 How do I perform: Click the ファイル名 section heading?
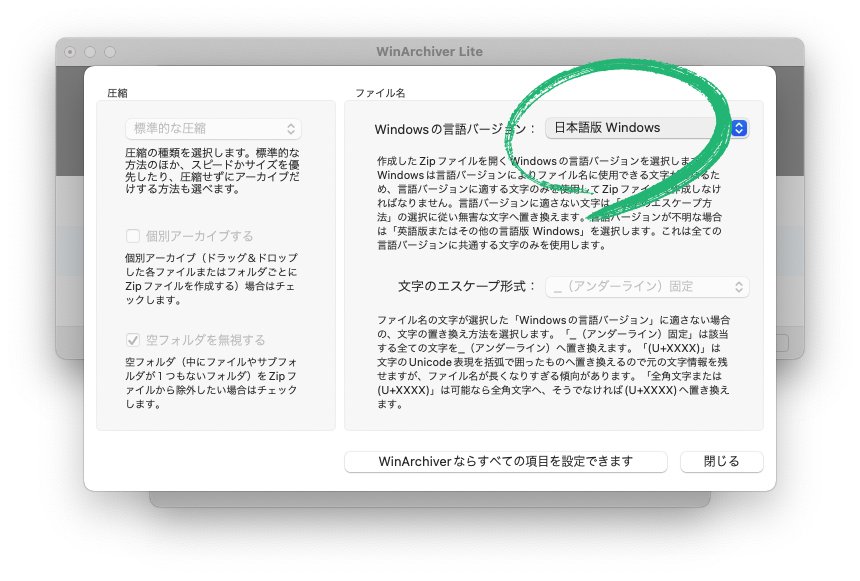point(380,93)
